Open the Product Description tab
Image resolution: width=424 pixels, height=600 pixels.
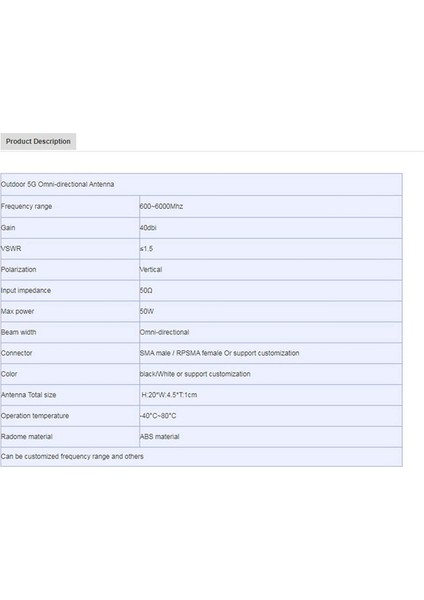coord(38,142)
